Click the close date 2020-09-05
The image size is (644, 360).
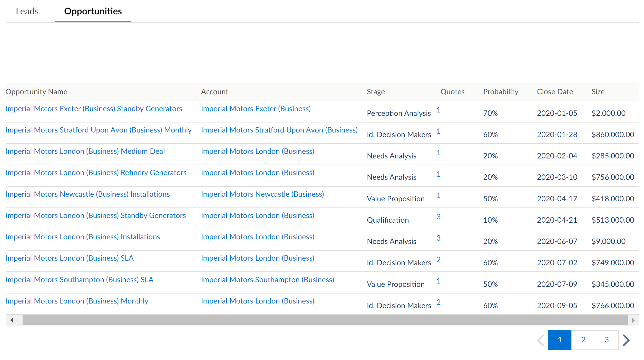pos(557,306)
